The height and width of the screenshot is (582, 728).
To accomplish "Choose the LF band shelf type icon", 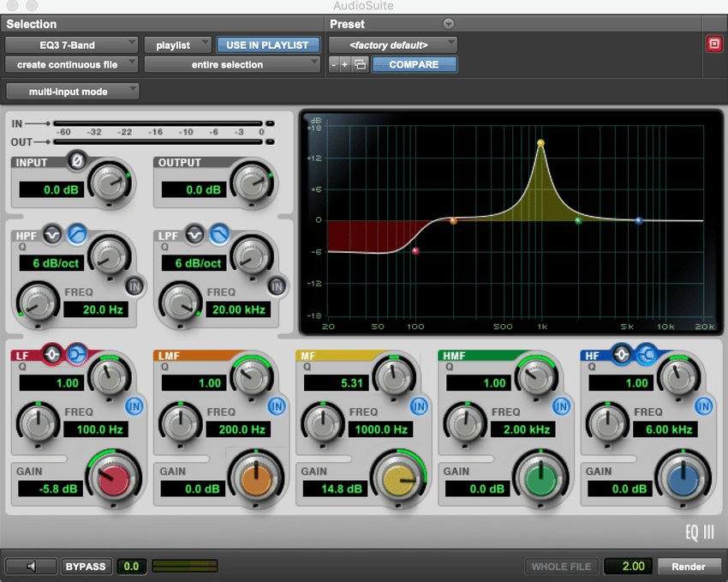I will click(x=77, y=354).
